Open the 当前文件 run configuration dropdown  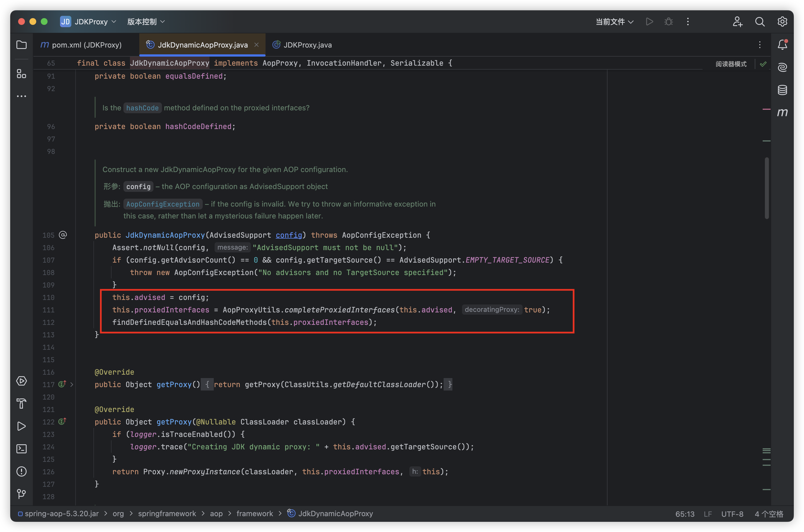tap(614, 22)
